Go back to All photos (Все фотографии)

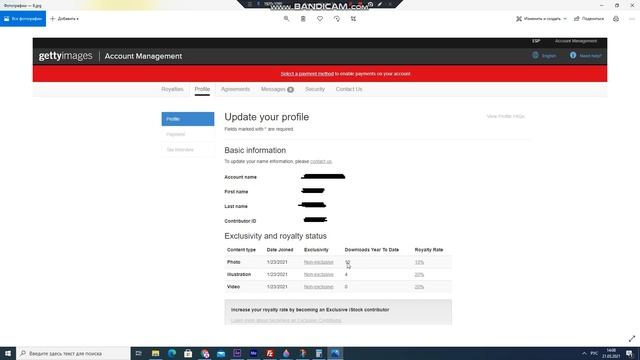click(x=23, y=19)
